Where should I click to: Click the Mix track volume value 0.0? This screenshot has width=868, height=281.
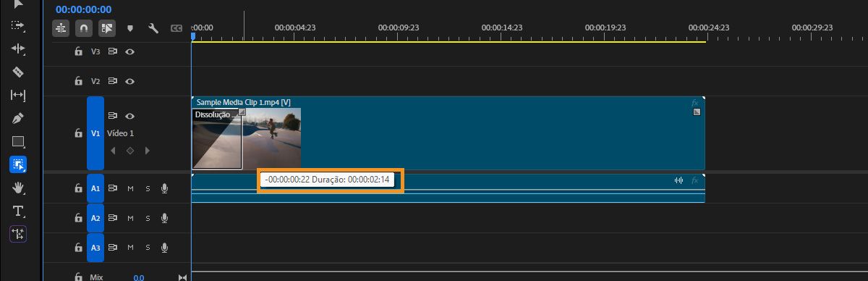click(x=138, y=277)
